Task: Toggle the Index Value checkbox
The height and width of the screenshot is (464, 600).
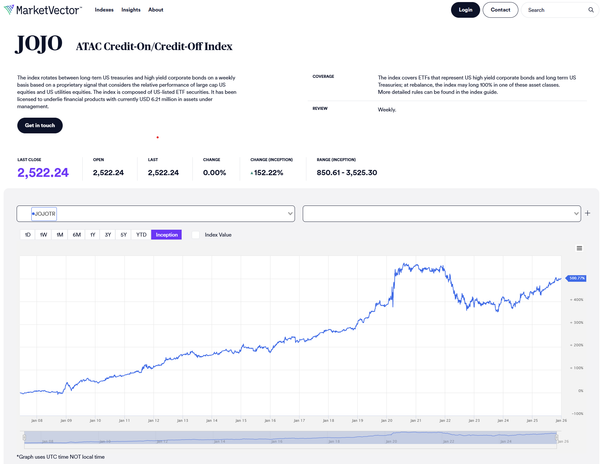Action: pos(196,235)
